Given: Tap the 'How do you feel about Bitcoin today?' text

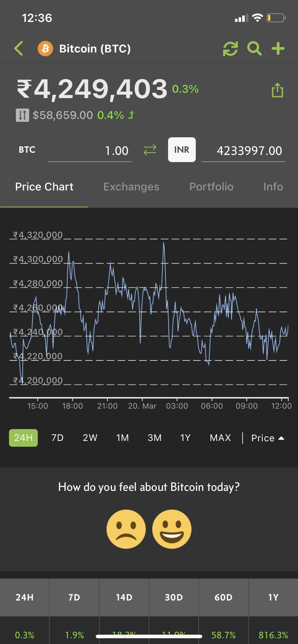Looking at the screenshot, I should coord(149,487).
